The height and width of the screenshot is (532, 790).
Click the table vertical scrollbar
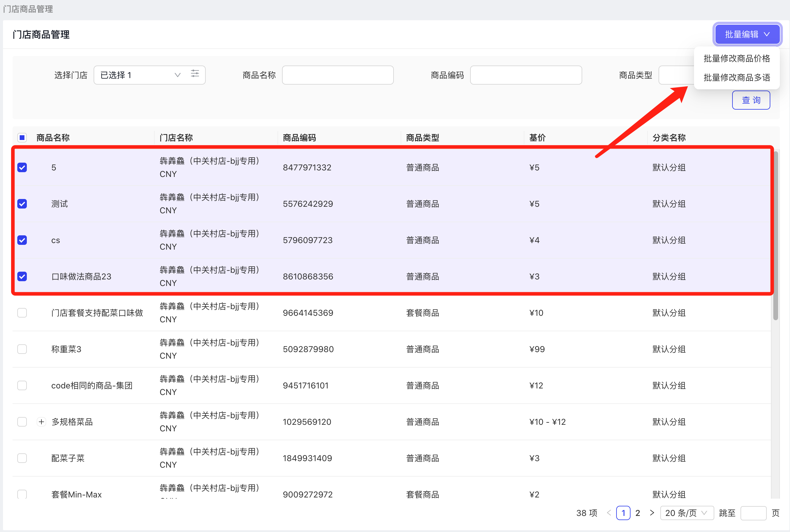click(775, 236)
